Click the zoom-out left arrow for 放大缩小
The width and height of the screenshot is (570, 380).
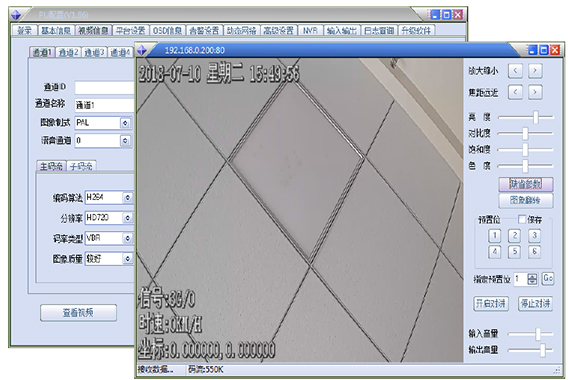(515, 71)
